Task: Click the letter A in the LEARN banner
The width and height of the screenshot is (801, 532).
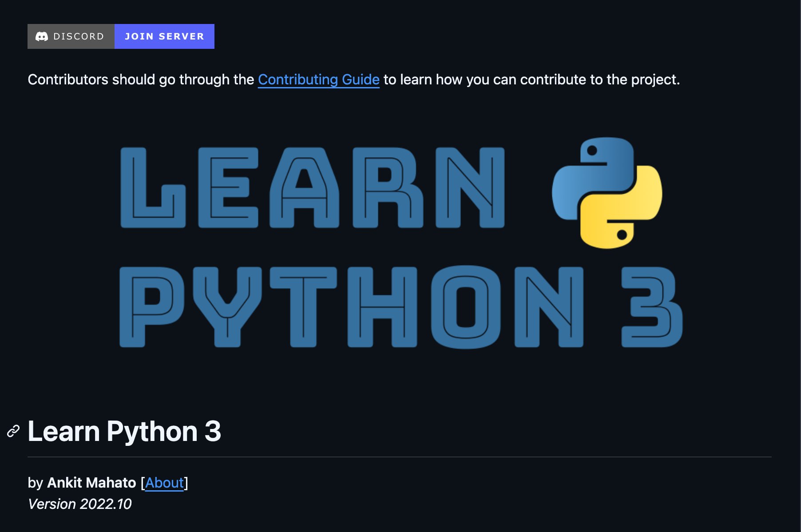Action: pos(304,188)
